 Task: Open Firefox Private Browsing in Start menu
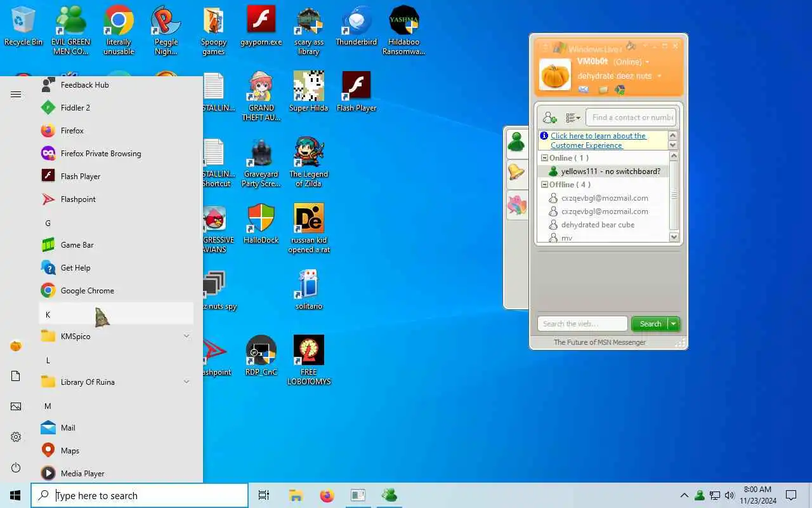coord(116,154)
